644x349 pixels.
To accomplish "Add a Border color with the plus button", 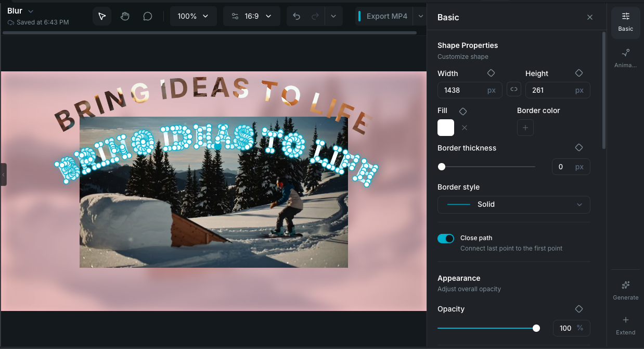I will tap(525, 127).
